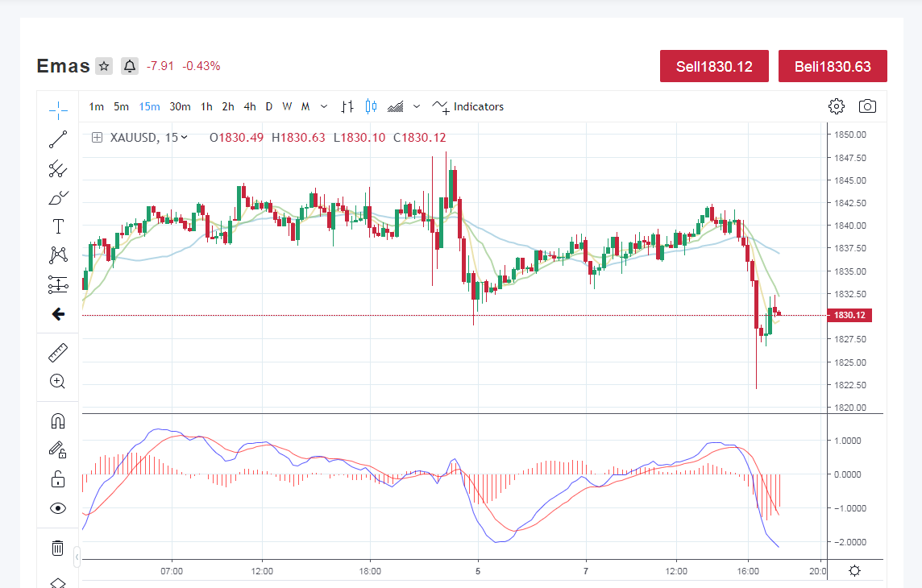Expand the chart type dropdown arrow
Screen dimensions: 922x588
(417, 106)
